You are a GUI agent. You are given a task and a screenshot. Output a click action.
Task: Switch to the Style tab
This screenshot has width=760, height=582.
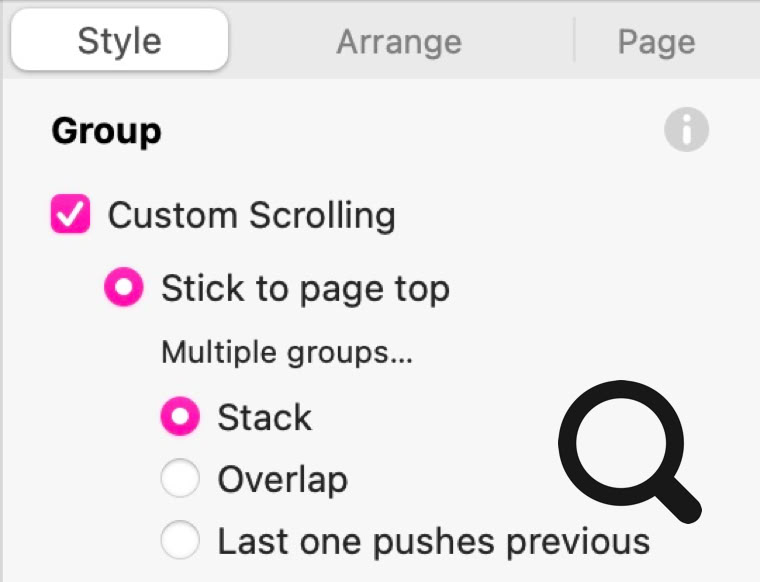pos(120,42)
